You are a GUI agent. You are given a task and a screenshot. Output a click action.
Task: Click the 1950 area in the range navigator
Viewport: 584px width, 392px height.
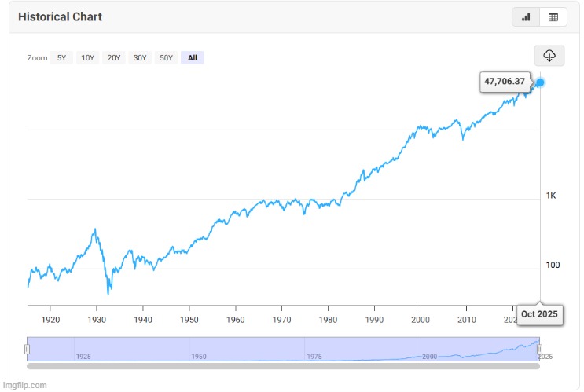tap(199, 356)
